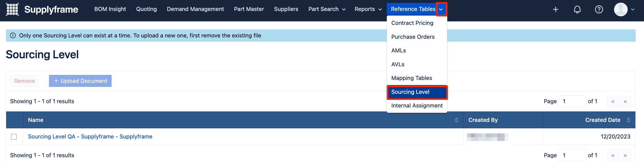This screenshot has width=644, height=162.
Task: Go to previous page using bottom pagination arrow
Action: tap(613, 155)
